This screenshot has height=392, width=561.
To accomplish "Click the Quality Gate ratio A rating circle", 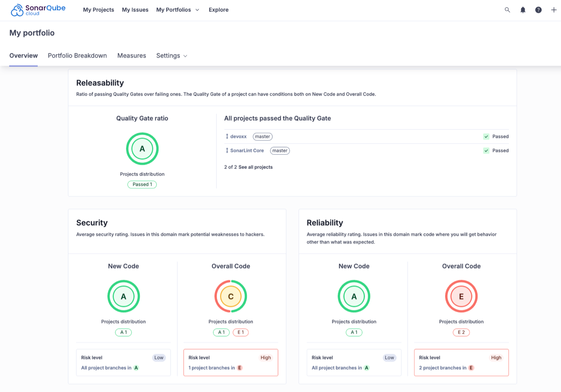I will coord(142,149).
